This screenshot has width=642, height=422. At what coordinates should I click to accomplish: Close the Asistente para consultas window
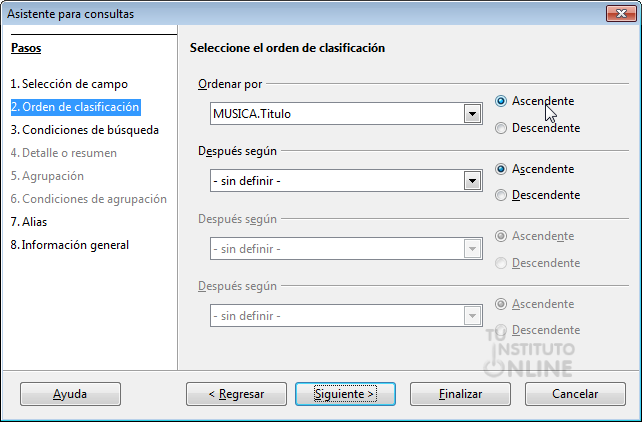pos(621,14)
